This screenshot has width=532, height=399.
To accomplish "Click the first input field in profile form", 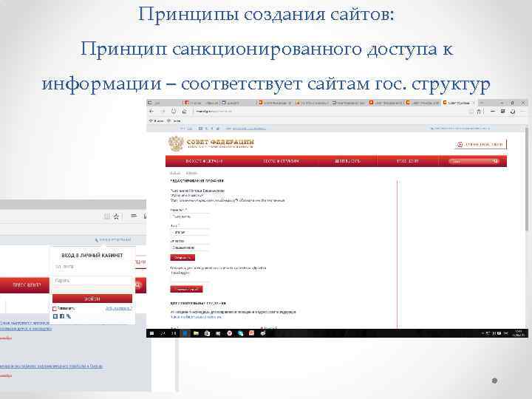I will point(190,216).
